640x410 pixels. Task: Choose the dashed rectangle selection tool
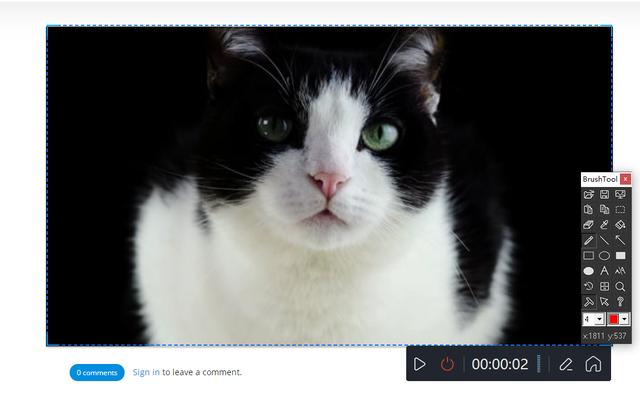[621, 209]
